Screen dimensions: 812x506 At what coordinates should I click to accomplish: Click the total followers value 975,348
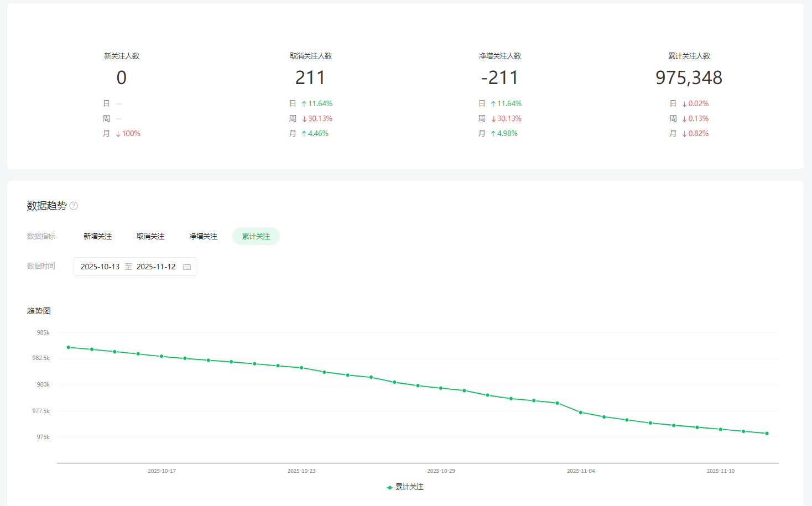tap(689, 77)
